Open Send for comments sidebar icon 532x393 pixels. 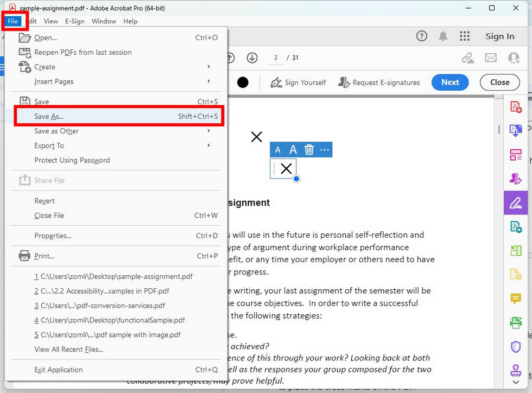pos(516,227)
